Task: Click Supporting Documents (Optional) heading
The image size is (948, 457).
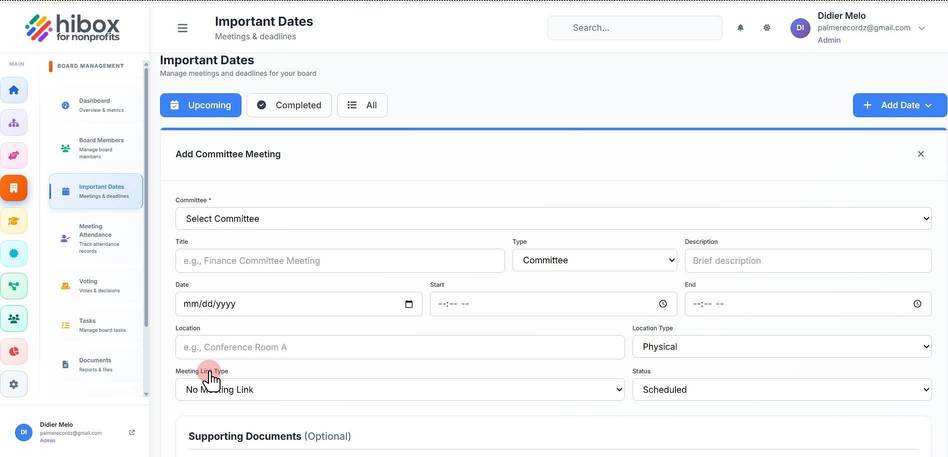Action: [269, 436]
